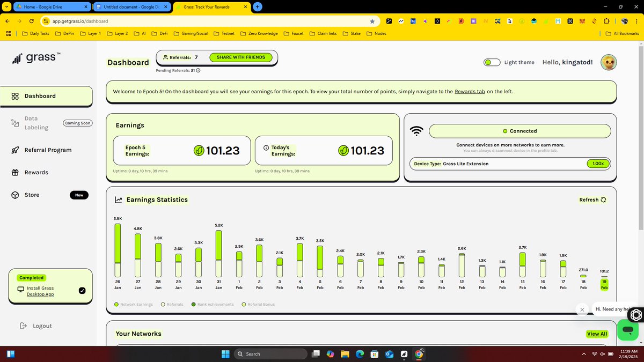Switch to the Untitled document tab
The width and height of the screenshot is (644, 362).
point(131,7)
